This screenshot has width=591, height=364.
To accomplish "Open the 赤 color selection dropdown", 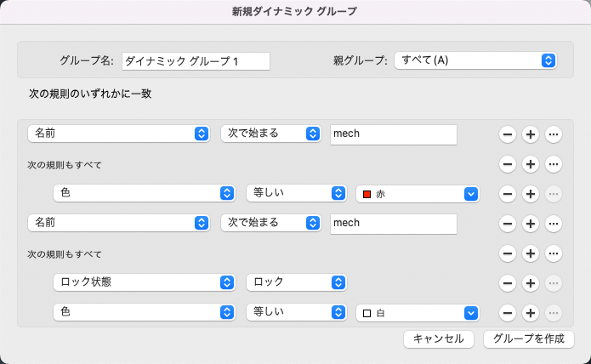I will coord(418,194).
